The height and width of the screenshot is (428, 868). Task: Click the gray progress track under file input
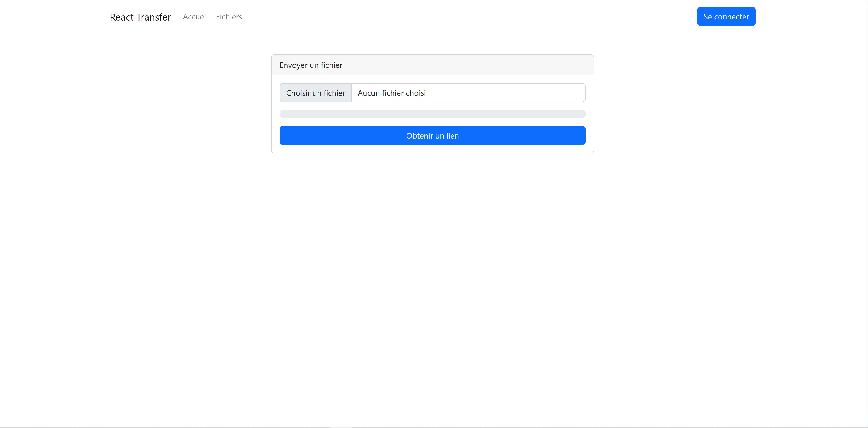432,114
